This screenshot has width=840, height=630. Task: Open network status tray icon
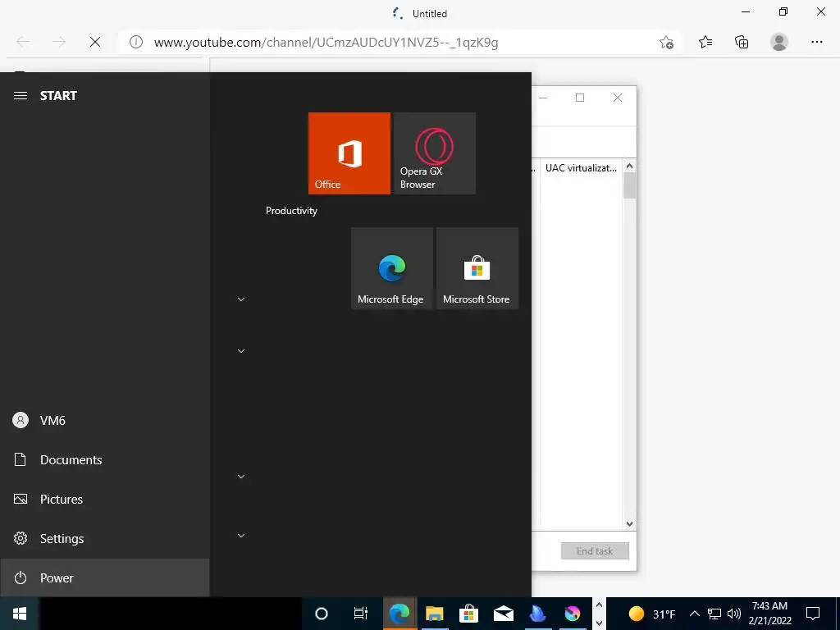tap(714, 614)
